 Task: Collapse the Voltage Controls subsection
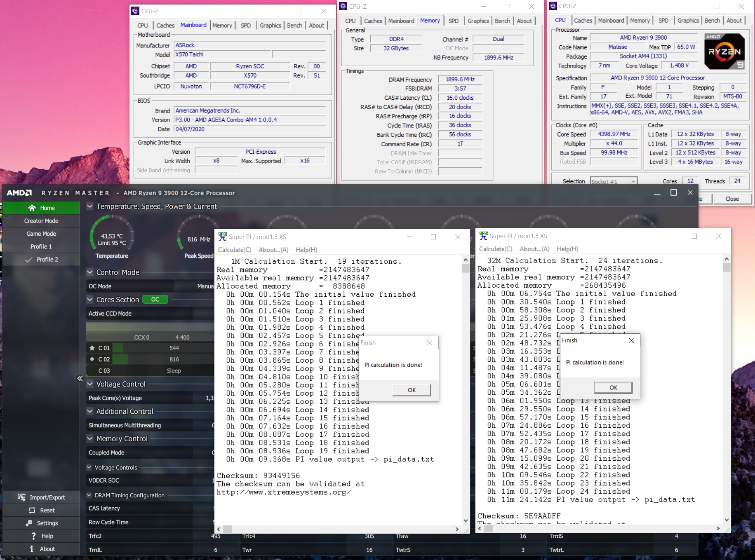click(x=89, y=467)
